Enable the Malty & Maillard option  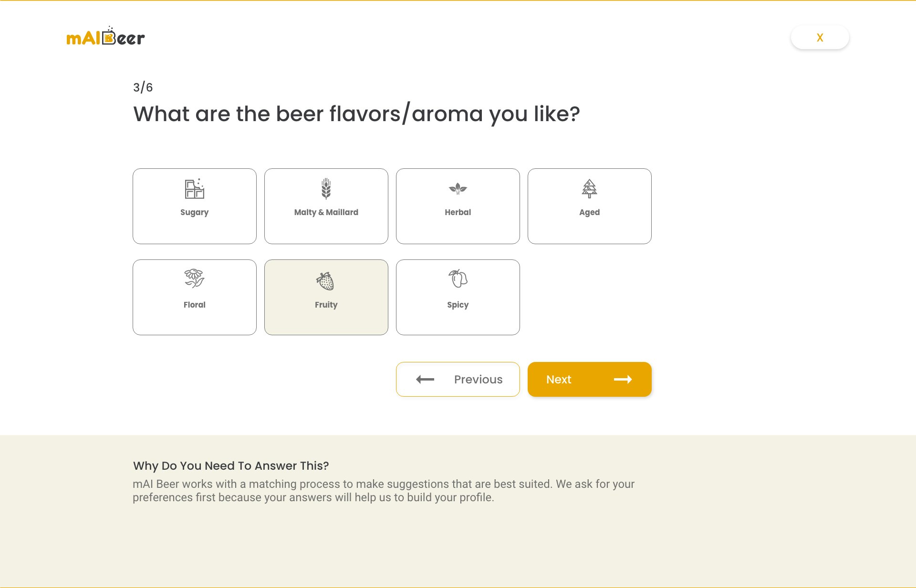pos(326,206)
